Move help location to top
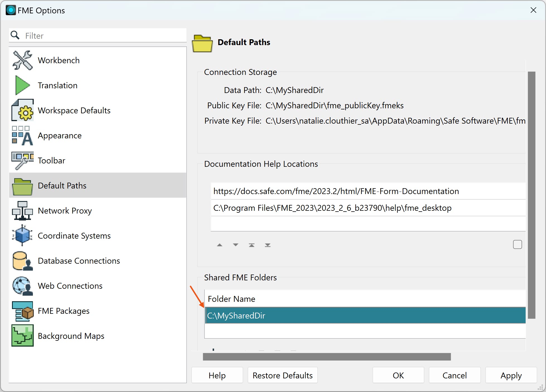 (252, 245)
